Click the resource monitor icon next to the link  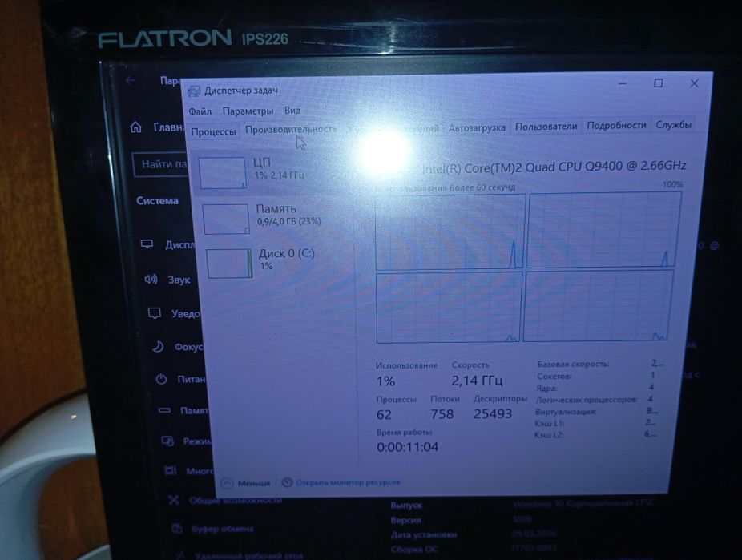(287, 482)
